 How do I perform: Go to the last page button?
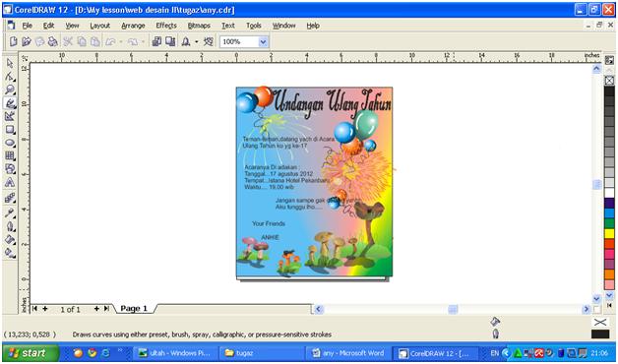106,309
